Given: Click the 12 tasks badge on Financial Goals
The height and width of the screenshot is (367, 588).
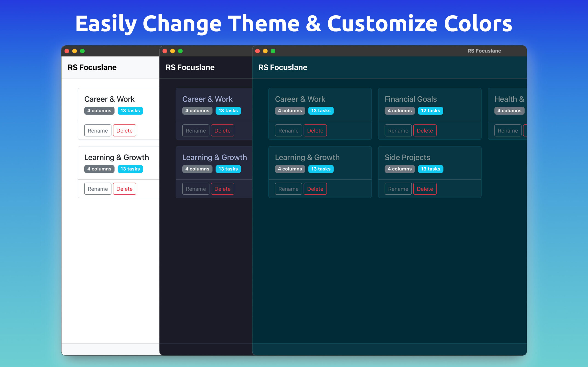Looking at the screenshot, I should click(430, 111).
